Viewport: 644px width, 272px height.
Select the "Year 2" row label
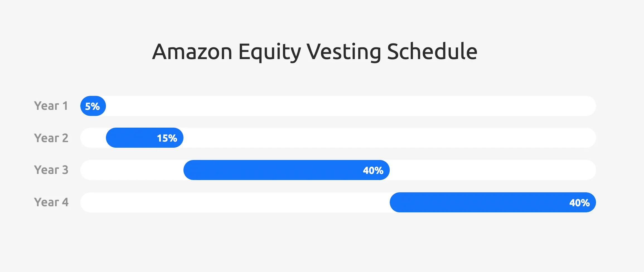tap(51, 138)
